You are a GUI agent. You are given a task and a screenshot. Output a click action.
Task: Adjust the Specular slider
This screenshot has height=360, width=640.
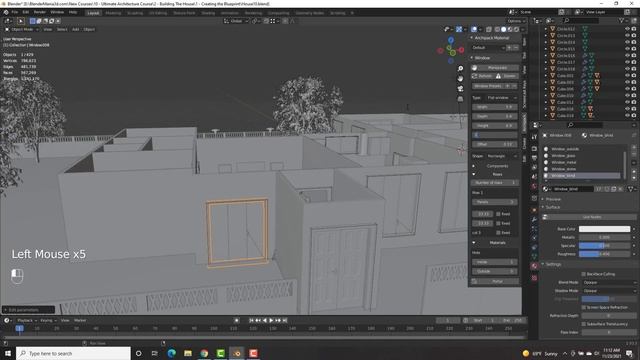tap(604, 246)
